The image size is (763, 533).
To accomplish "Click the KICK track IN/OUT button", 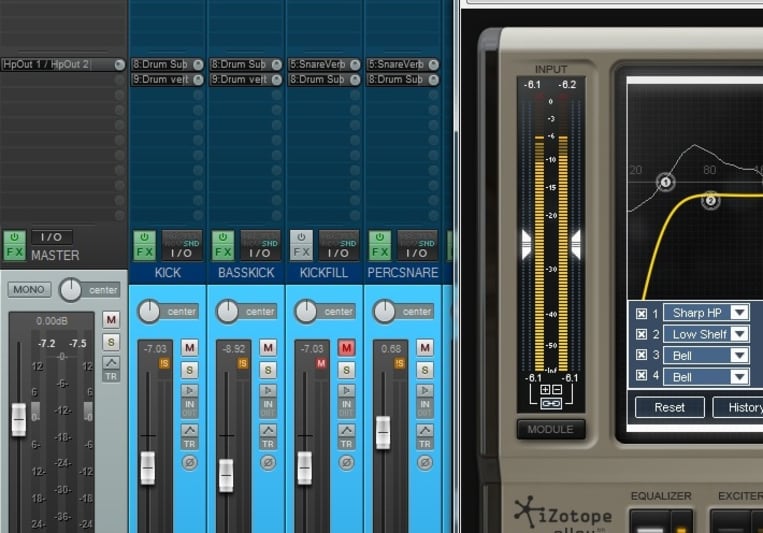I will 189,408.
